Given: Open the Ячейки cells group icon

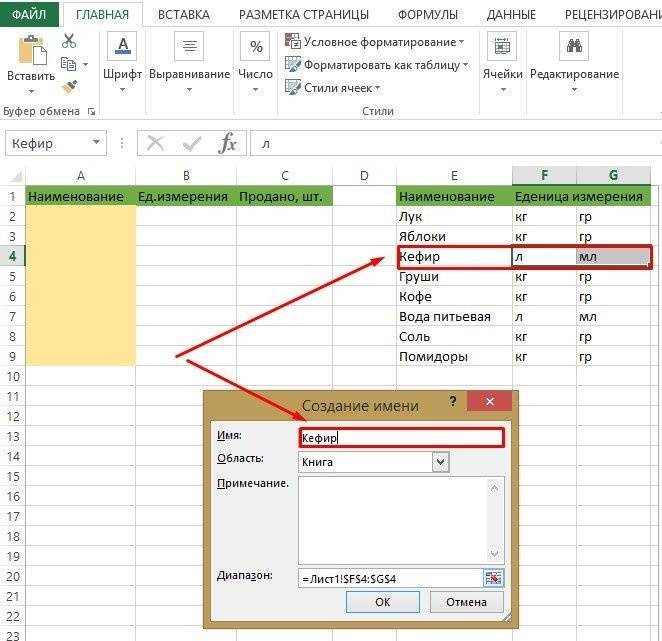Looking at the screenshot, I should tap(502, 46).
